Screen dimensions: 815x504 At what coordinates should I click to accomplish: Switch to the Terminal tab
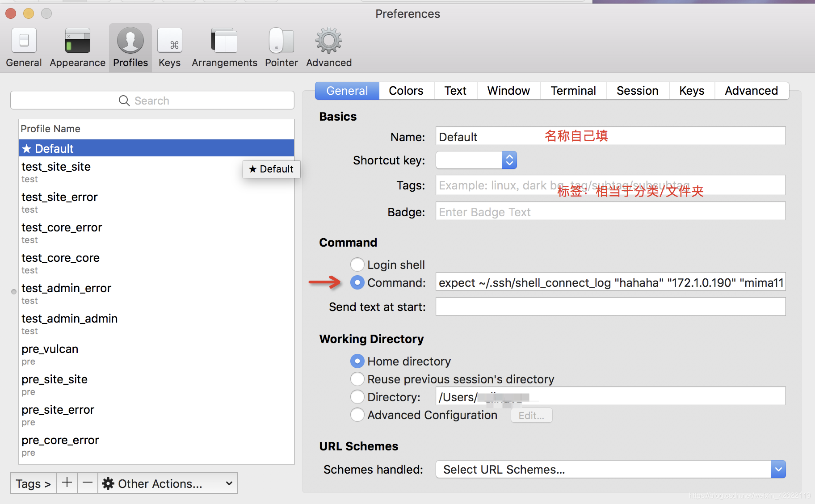coord(573,91)
